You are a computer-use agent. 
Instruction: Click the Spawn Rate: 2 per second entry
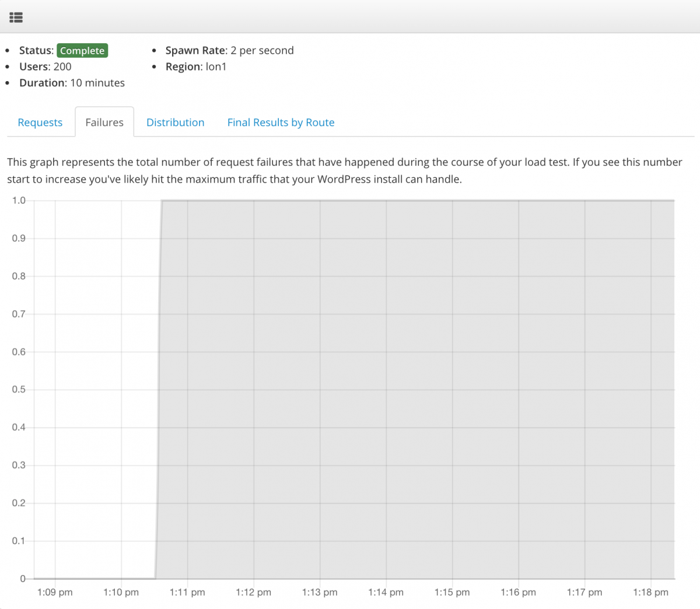point(229,50)
